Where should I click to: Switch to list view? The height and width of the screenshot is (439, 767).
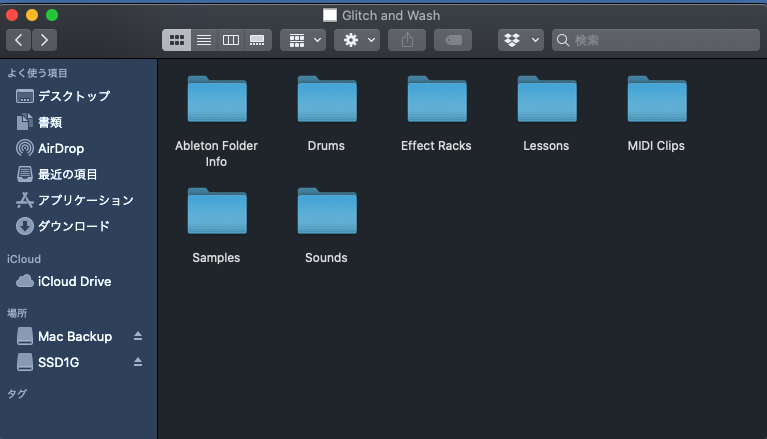click(204, 40)
